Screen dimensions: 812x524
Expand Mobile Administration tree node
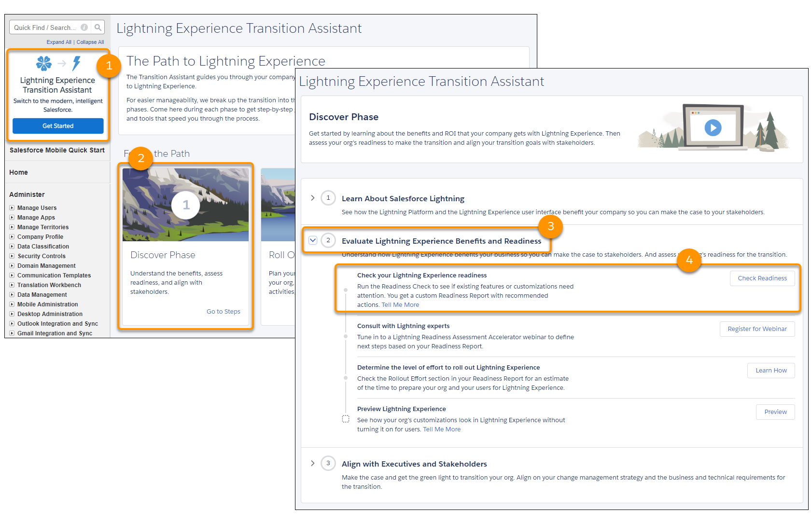coord(12,304)
